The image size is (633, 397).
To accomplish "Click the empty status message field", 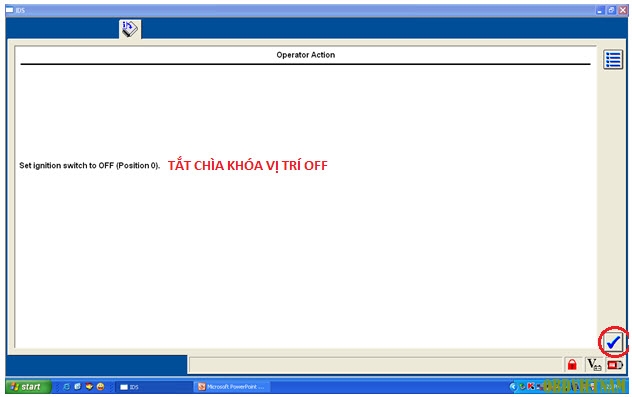I will 375,365.
